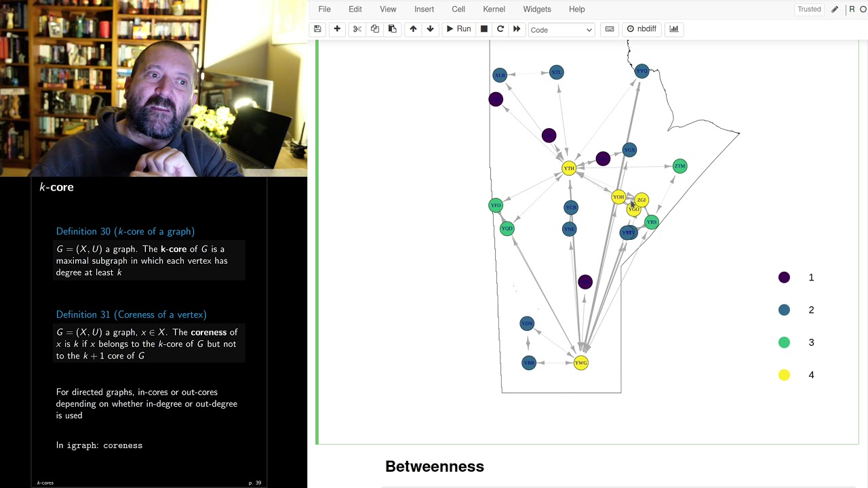Viewport: 868px width, 488px height.
Task: Cut selected cells with the scissors icon
Action: (357, 29)
